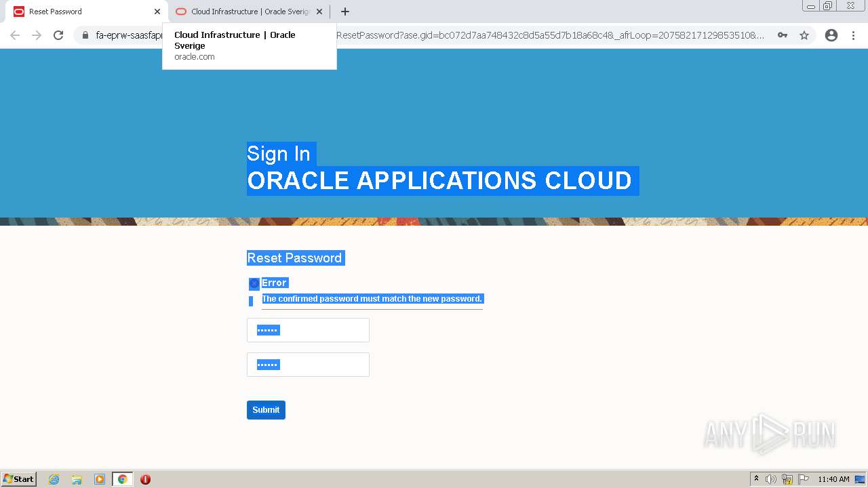Open the Opera icon in taskbar
Image resolution: width=868 pixels, height=488 pixels.
pyautogui.click(x=145, y=479)
